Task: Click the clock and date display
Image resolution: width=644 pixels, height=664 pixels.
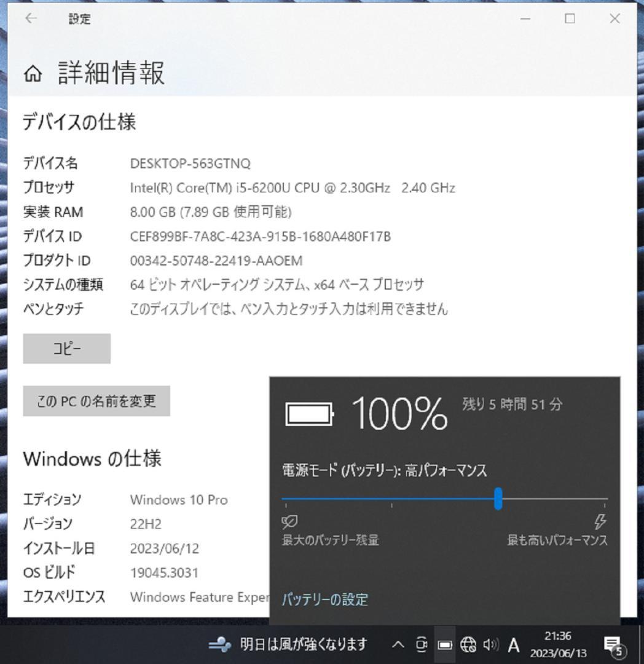Action: click(x=558, y=645)
